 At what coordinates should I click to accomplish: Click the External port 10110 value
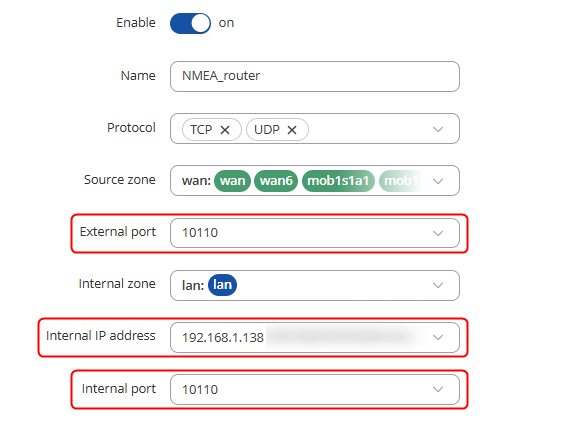[200, 233]
